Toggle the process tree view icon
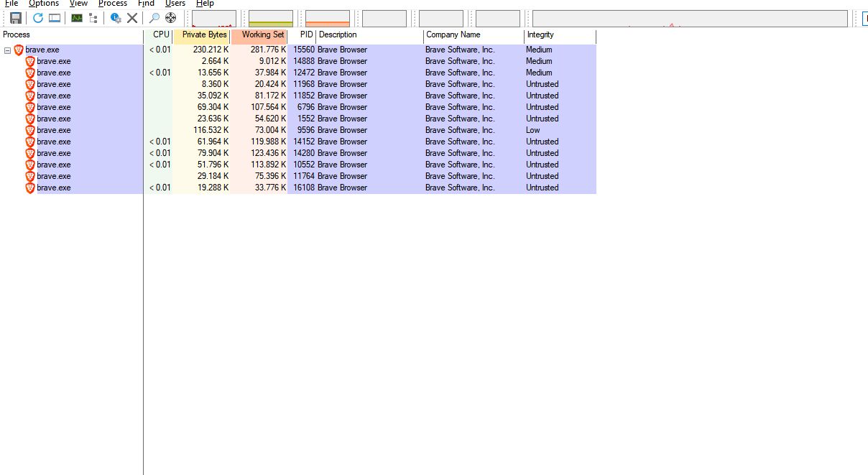The image size is (868, 475). tap(93, 18)
